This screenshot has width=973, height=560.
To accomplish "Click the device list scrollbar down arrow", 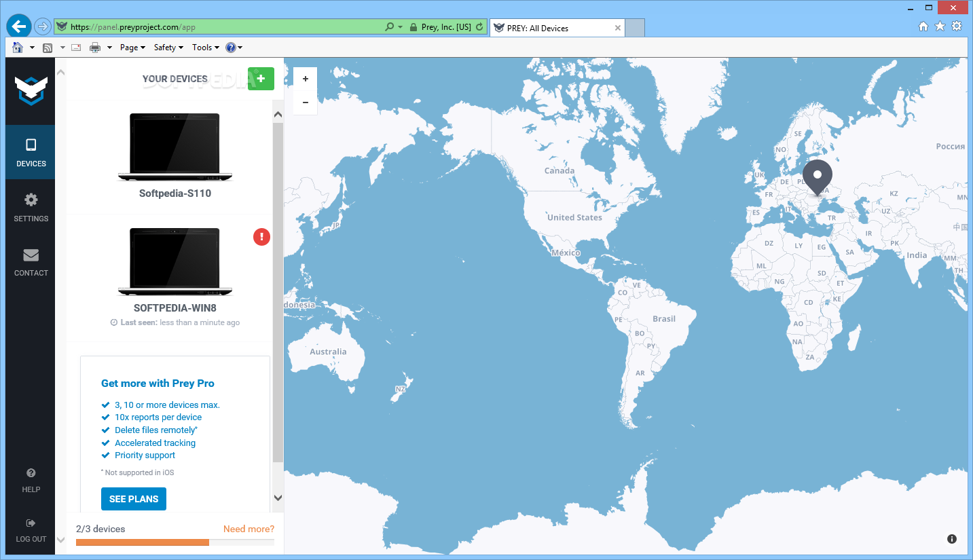I will pyautogui.click(x=278, y=498).
